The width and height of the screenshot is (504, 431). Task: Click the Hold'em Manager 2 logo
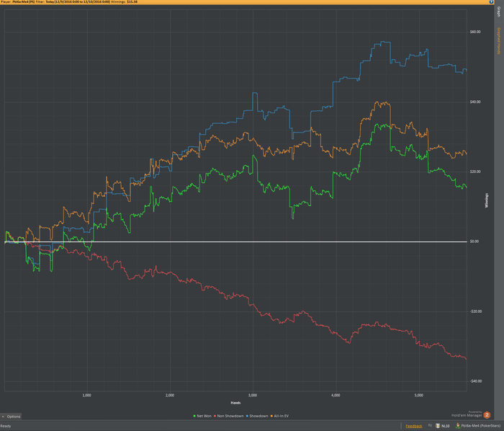tap(487, 415)
